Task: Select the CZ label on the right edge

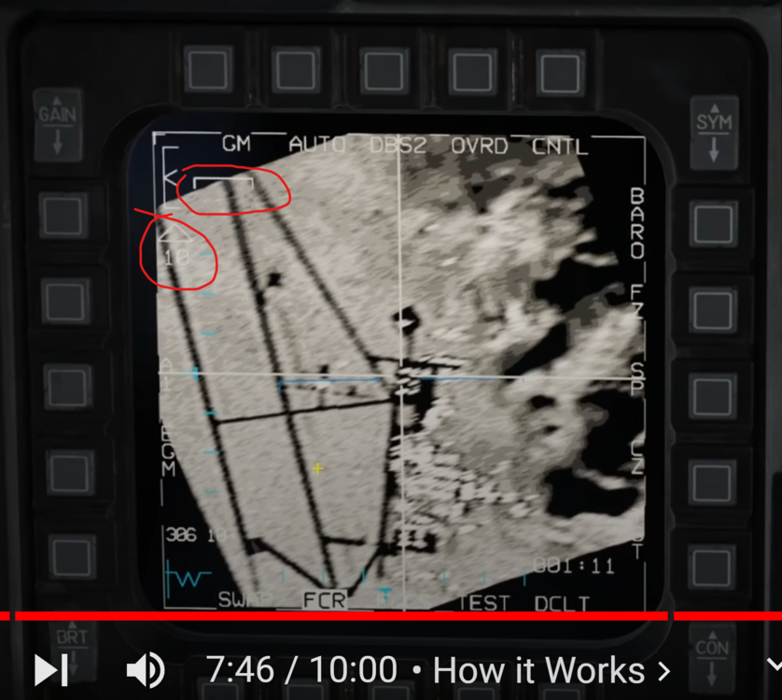Action: [x=636, y=457]
